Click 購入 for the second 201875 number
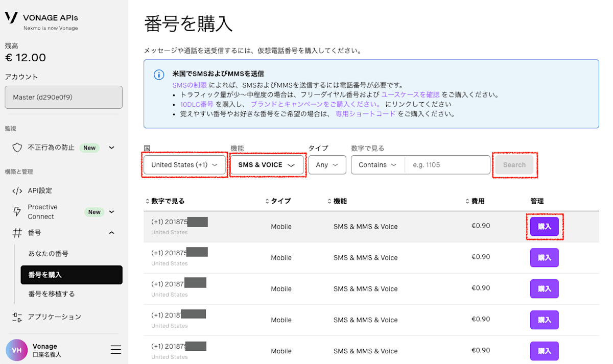 click(x=545, y=257)
